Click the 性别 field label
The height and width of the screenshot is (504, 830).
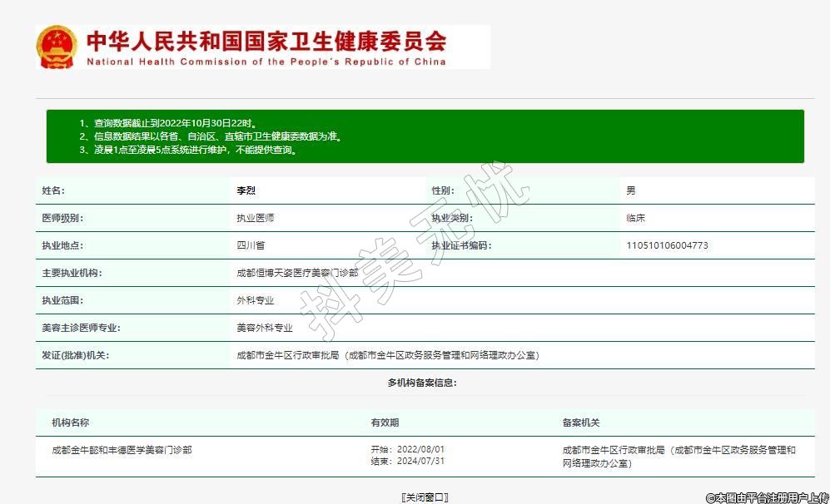tap(441, 190)
